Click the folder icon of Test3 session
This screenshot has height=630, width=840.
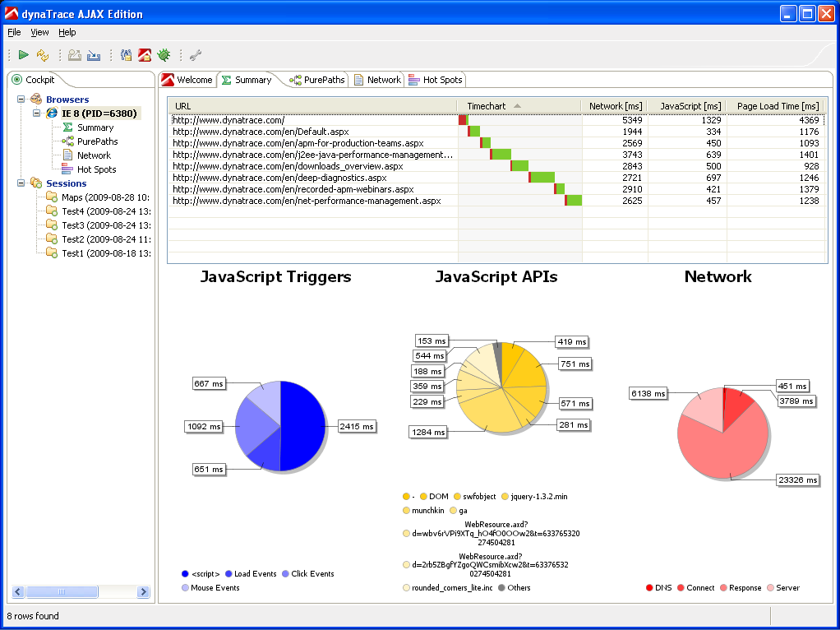click(52, 225)
